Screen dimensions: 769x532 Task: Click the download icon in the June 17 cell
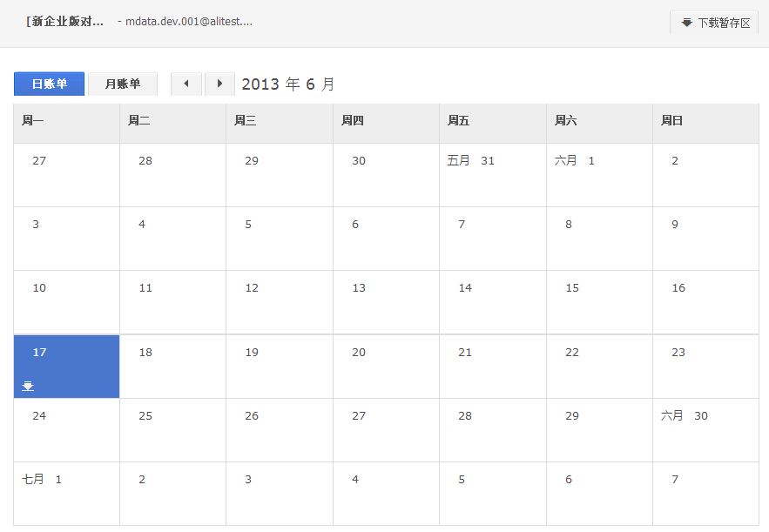point(28,387)
